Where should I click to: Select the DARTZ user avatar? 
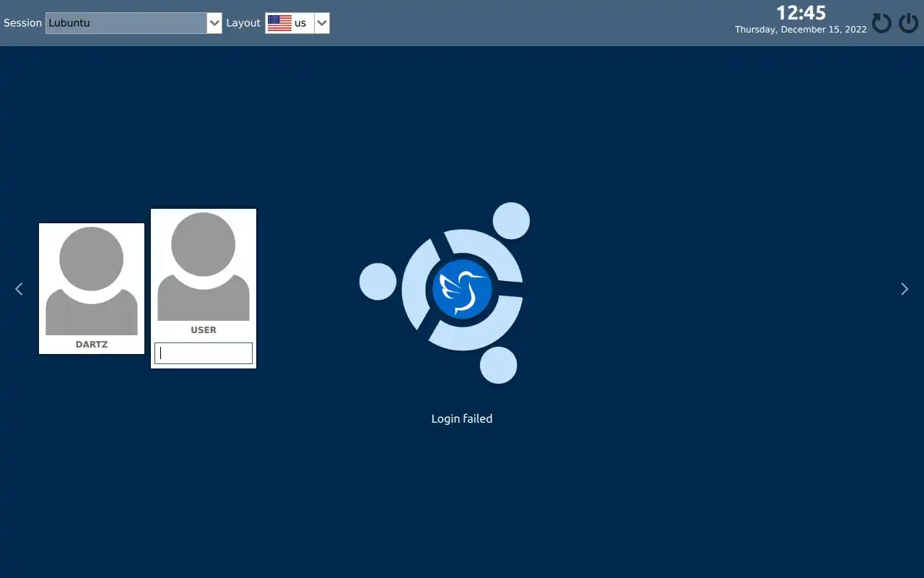pyautogui.click(x=92, y=281)
